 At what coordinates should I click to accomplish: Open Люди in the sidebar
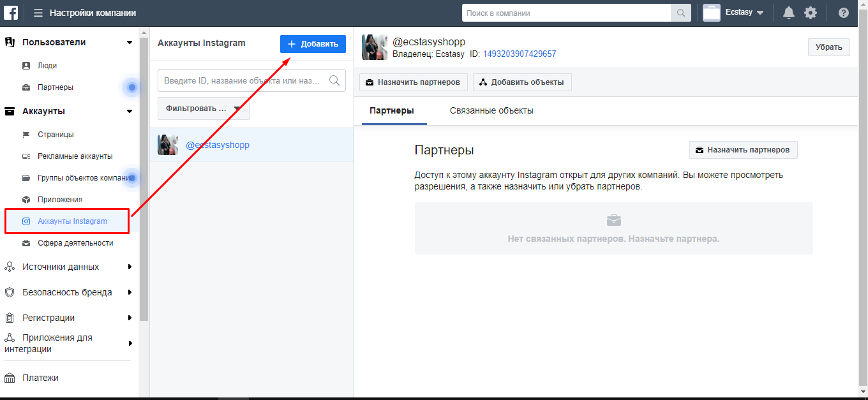tap(47, 65)
